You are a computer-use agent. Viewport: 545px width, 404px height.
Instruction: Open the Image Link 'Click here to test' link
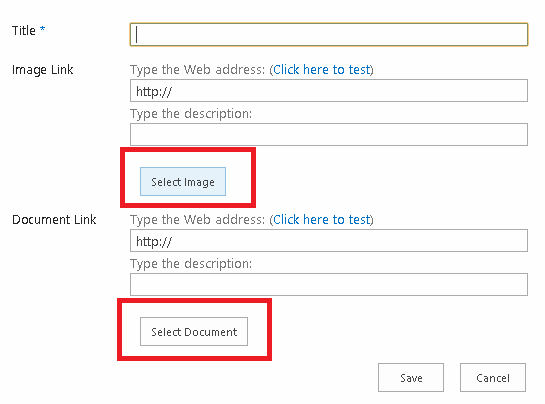[321, 70]
